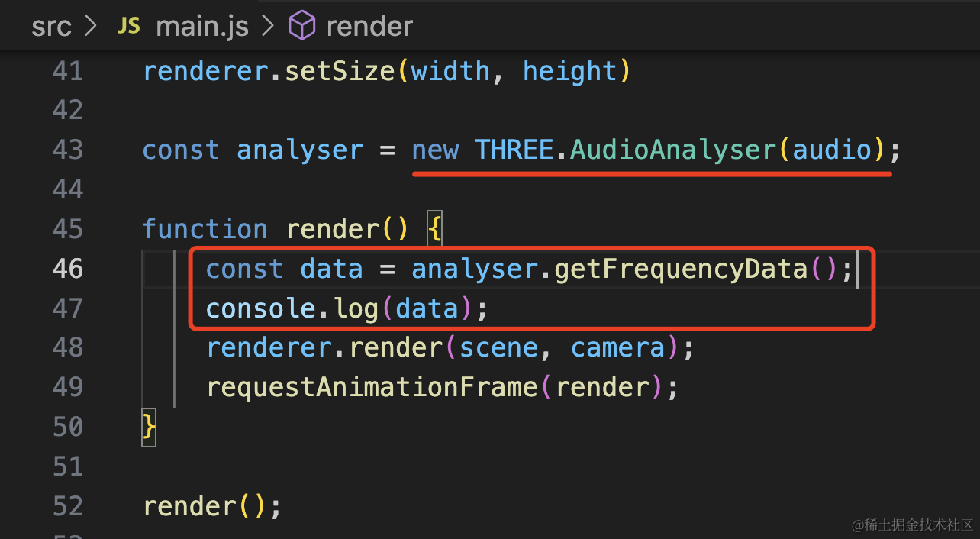Screen dimensions: 980x539
Task: Click the cube symbol icon beside render
Action: pyautogui.click(x=301, y=27)
